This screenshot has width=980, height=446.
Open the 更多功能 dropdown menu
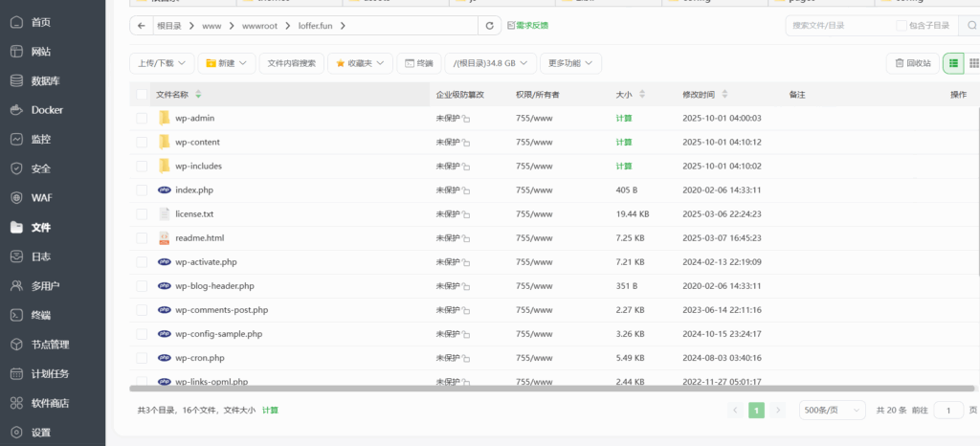[x=570, y=63]
